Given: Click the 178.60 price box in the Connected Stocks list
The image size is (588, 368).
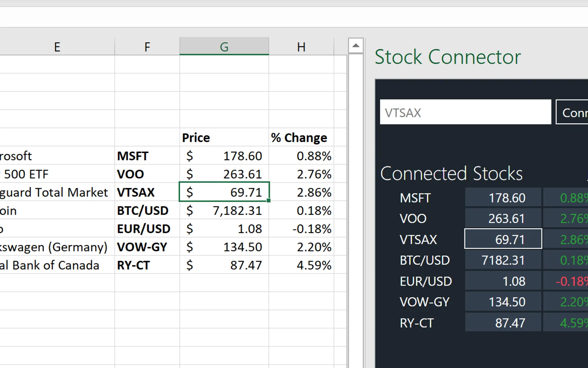Looking at the screenshot, I should (x=503, y=198).
